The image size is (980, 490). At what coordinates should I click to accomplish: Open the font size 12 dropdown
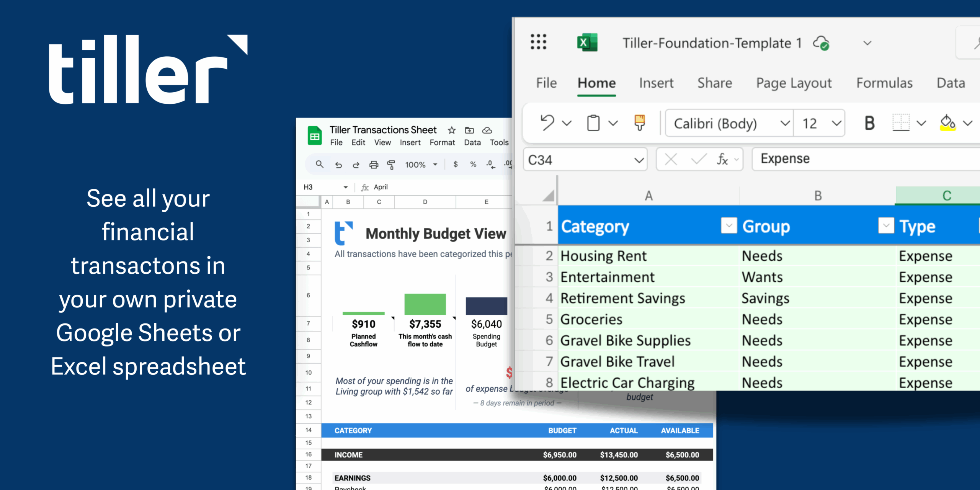point(837,123)
